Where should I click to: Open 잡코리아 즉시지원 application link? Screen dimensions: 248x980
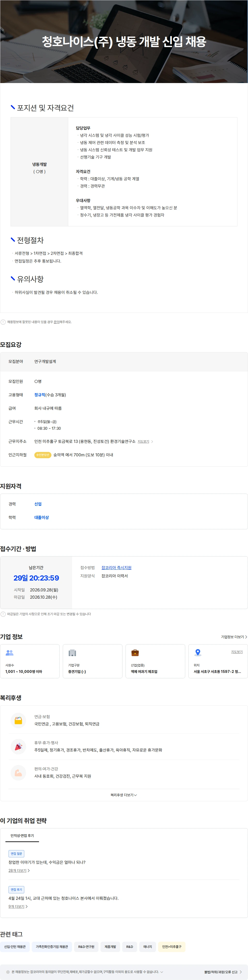(x=116, y=567)
